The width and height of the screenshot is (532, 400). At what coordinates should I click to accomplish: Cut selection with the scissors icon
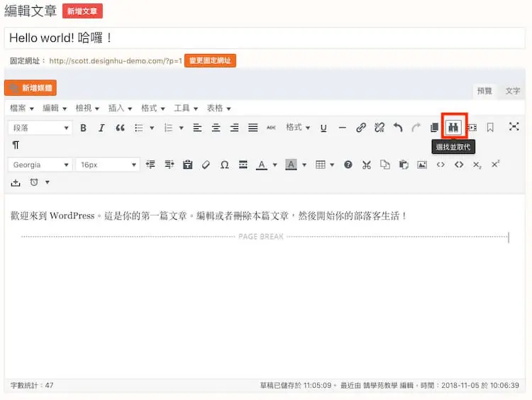point(367,165)
